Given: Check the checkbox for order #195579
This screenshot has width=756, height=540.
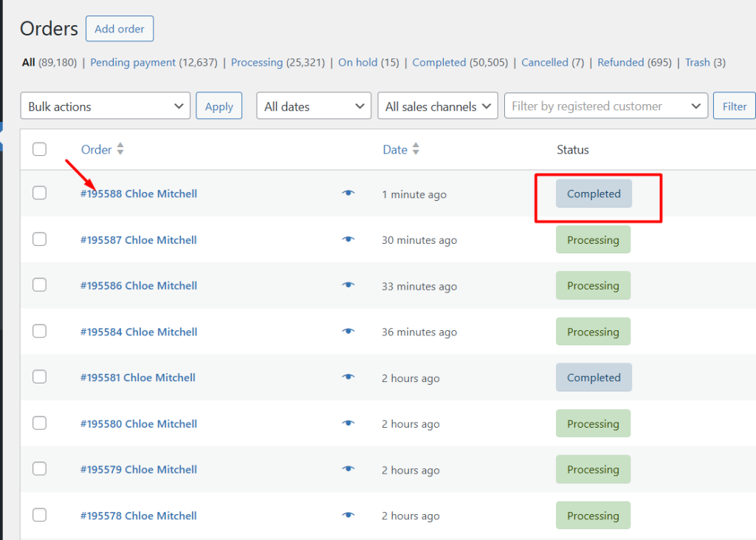Looking at the screenshot, I should pos(39,468).
